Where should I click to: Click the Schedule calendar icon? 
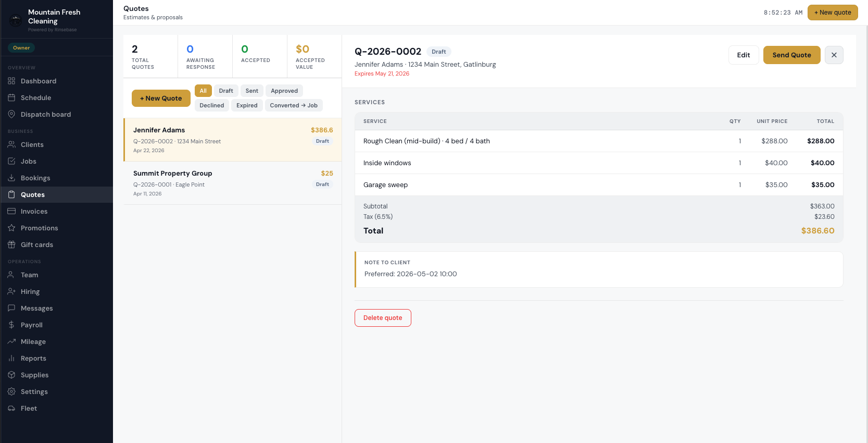(11, 97)
